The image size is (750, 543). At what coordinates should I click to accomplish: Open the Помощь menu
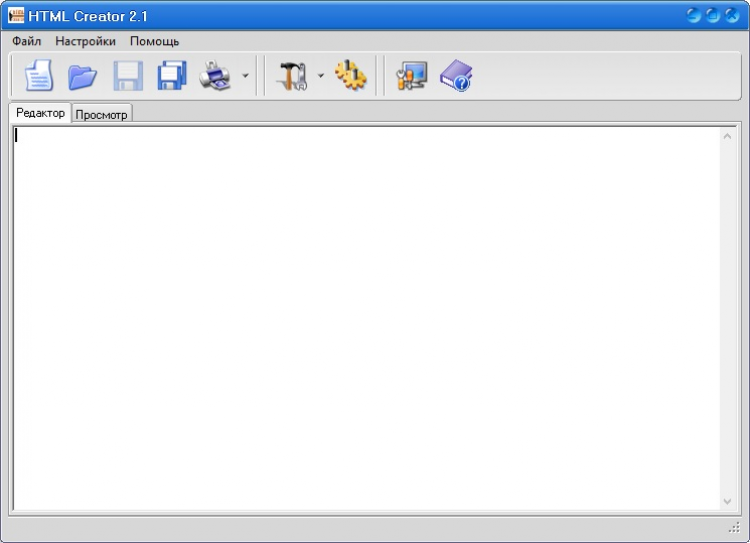[x=154, y=41]
